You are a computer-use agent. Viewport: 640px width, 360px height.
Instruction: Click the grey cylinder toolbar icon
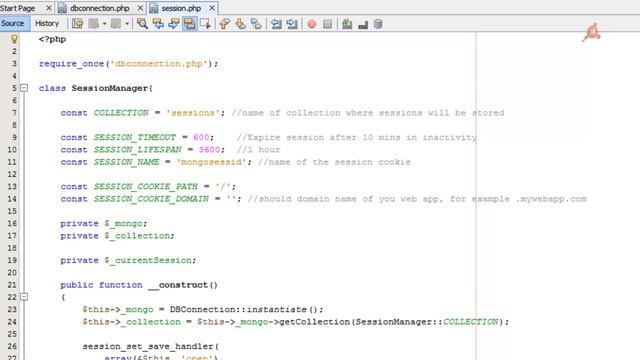click(x=378, y=24)
